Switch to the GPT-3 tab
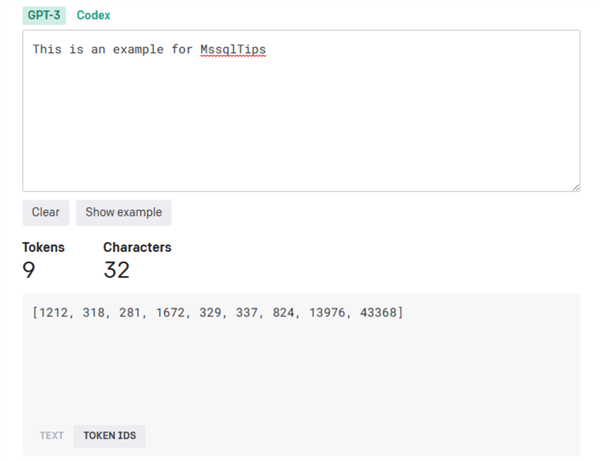Screen dimensions: 600x461 click(x=44, y=16)
